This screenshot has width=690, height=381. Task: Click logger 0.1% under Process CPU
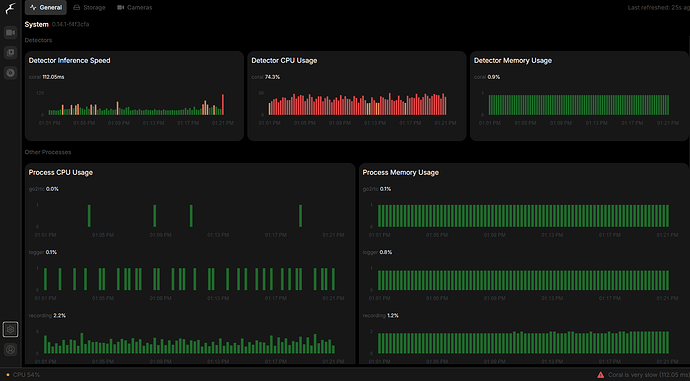click(x=43, y=253)
